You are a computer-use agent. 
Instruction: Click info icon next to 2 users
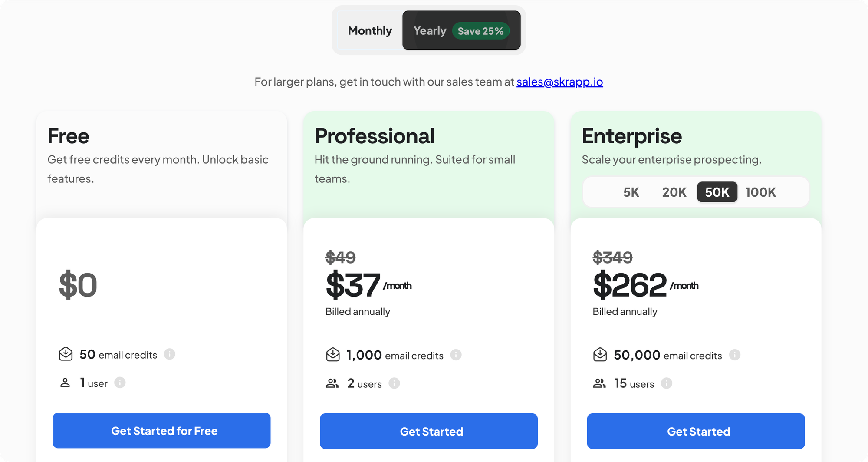394,383
